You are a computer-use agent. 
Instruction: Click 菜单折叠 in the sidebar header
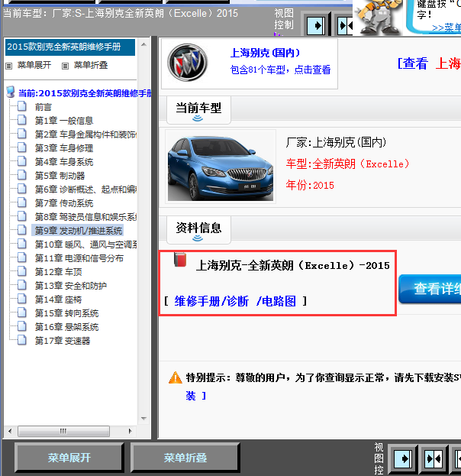point(91,65)
